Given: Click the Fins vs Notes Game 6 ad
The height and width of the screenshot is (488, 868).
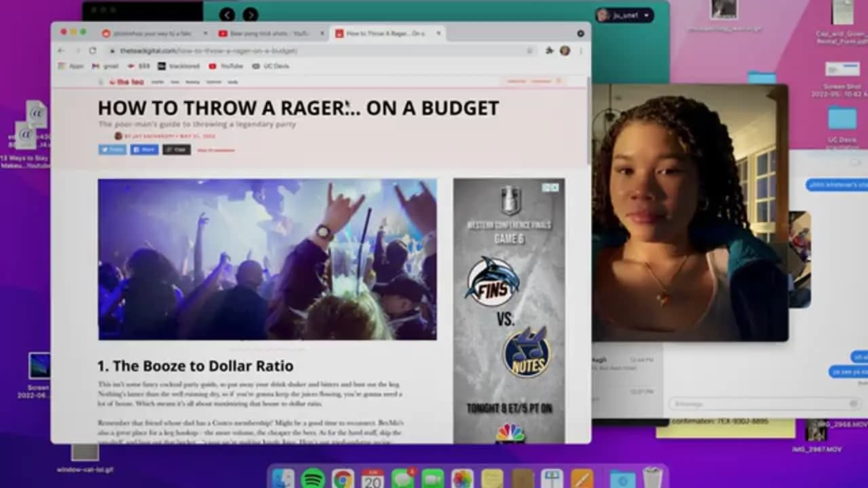Looking at the screenshot, I should 509,310.
